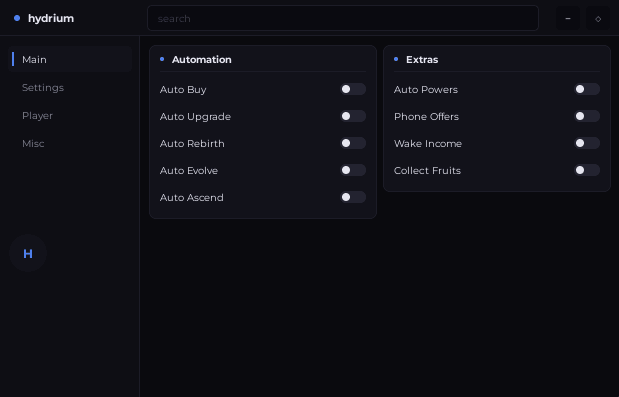Enable the Auto Buy toggle
The height and width of the screenshot is (397, 619).
pos(353,89)
